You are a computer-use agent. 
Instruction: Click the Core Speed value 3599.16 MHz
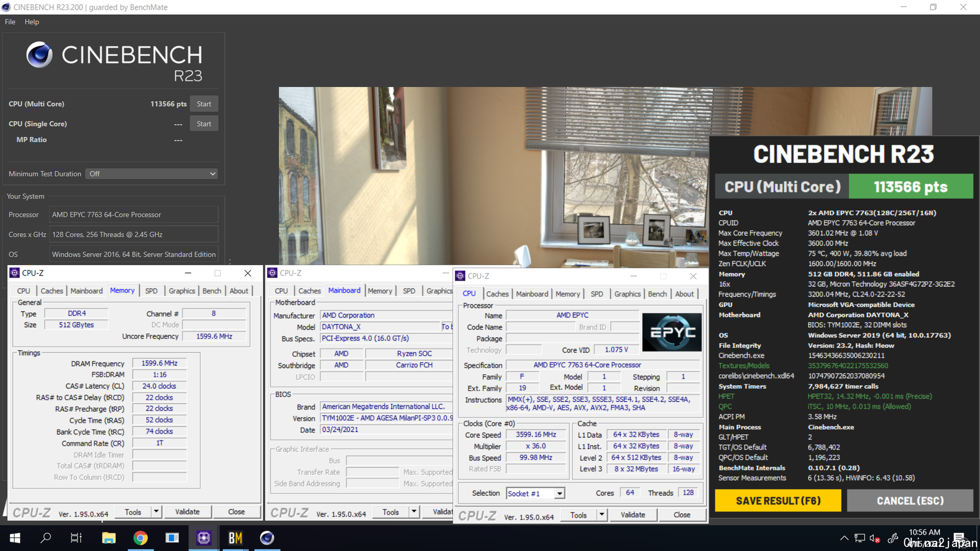[x=535, y=435]
